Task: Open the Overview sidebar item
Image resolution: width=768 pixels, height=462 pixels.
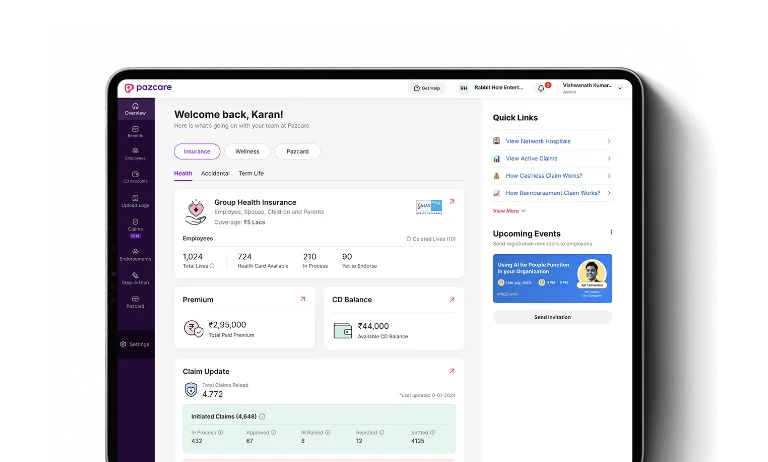Action: coord(135,109)
